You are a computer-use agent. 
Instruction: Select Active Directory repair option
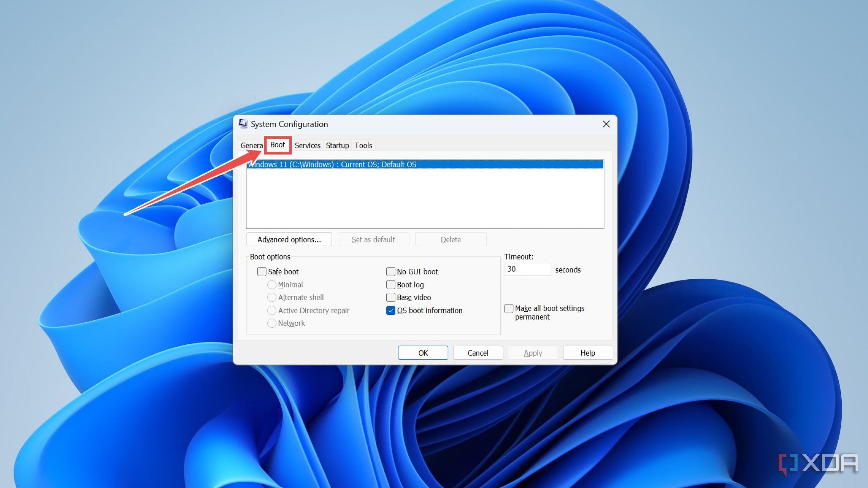coord(272,310)
